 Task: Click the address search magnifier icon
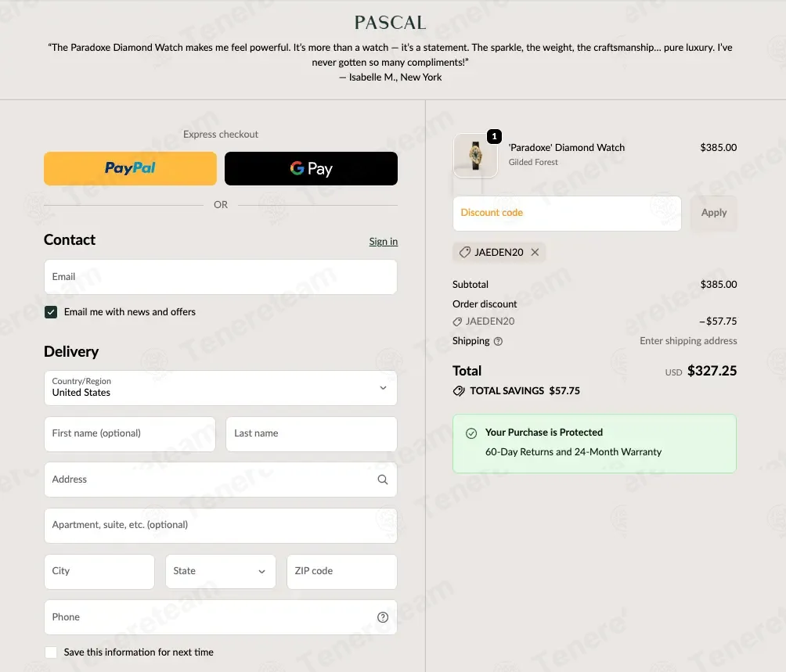pos(383,480)
